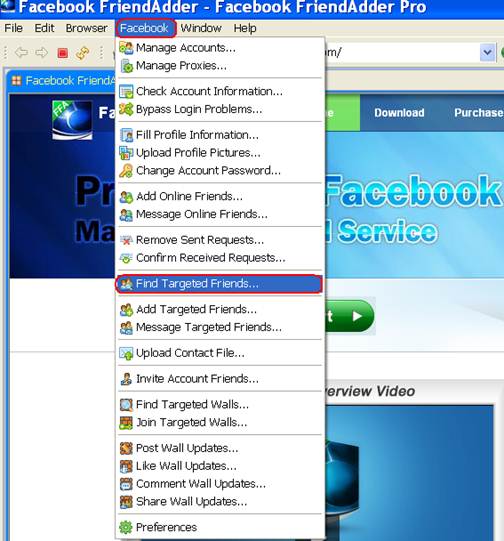This screenshot has width=504, height=541.
Task: Click the Comment Wall Updates icon
Action: [x=126, y=484]
